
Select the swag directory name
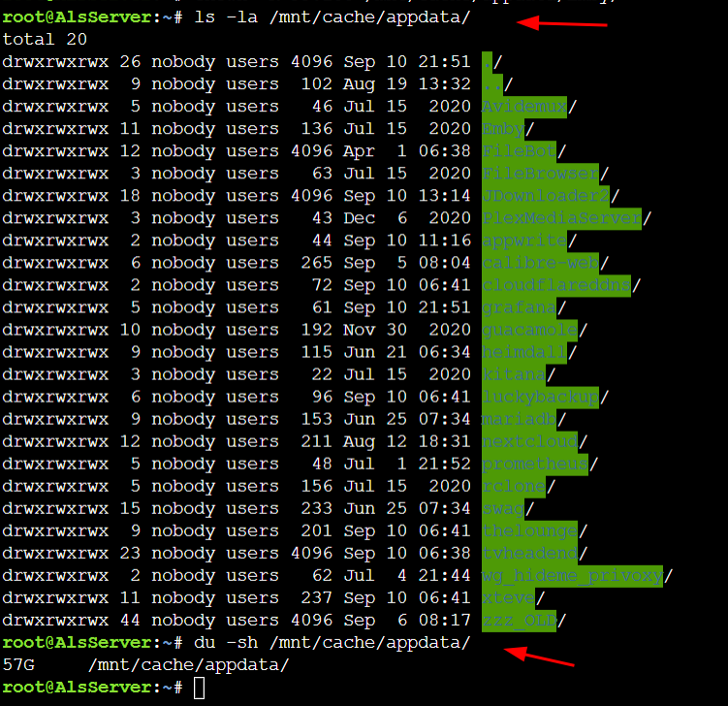(503, 508)
